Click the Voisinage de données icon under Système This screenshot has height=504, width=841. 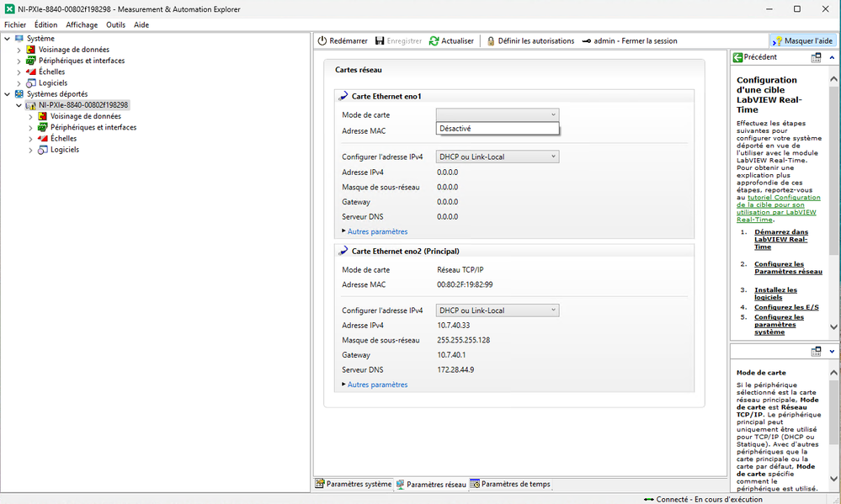tap(31, 50)
